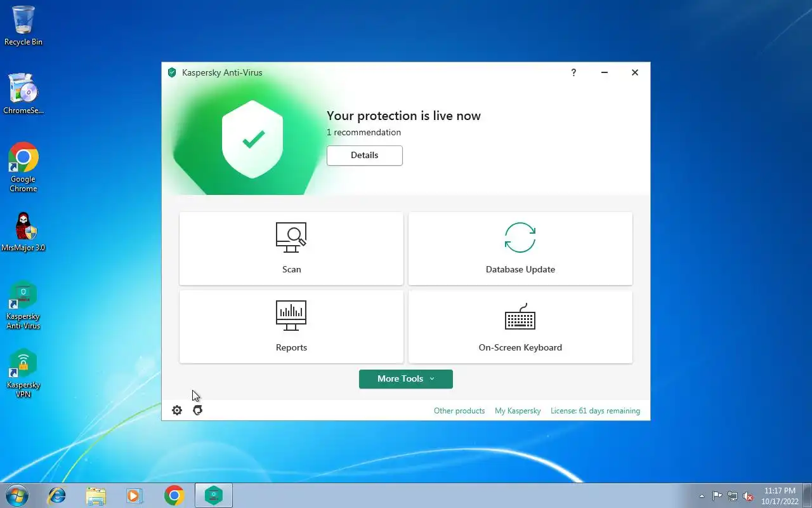Image resolution: width=812 pixels, height=508 pixels.
Task: Click muted volume tray icon
Action: pos(749,496)
